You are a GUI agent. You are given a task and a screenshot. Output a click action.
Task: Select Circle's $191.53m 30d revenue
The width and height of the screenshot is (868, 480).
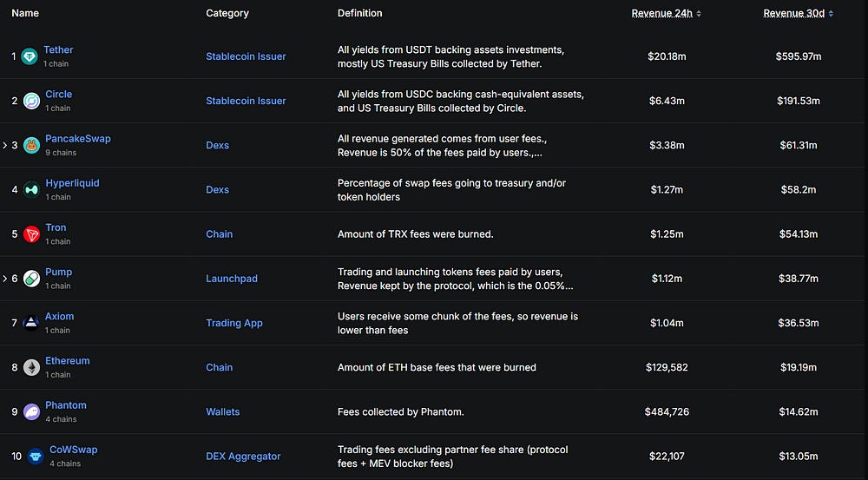(799, 101)
